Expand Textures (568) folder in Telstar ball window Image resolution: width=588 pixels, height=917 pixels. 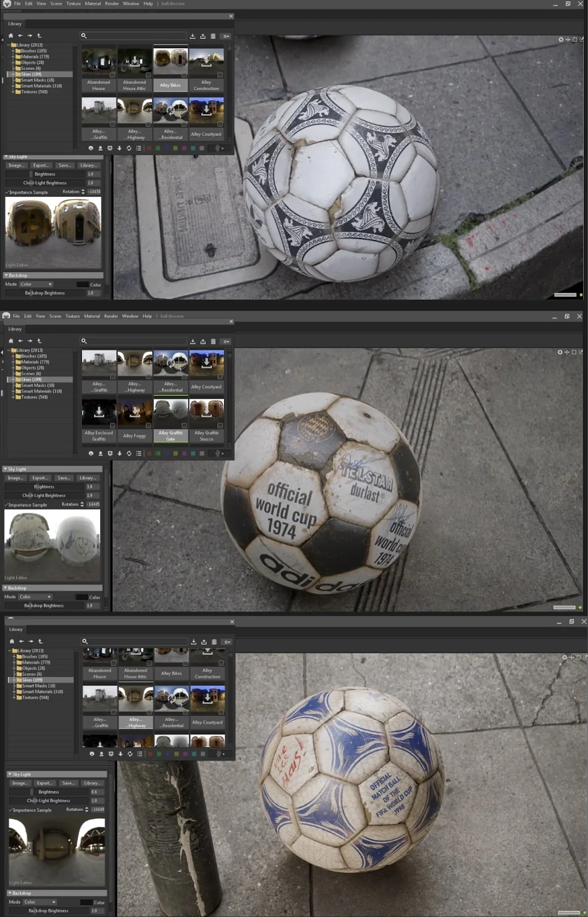point(13,397)
